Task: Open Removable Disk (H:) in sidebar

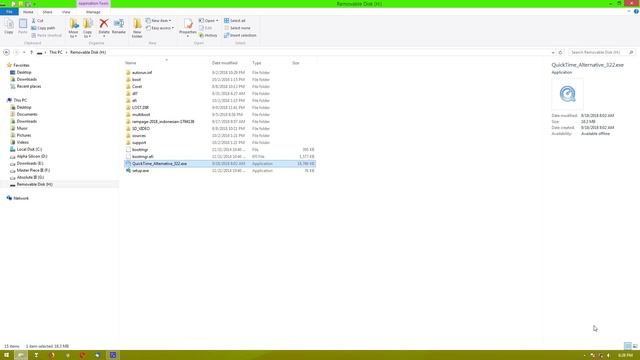Action: [x=34, y=184]
